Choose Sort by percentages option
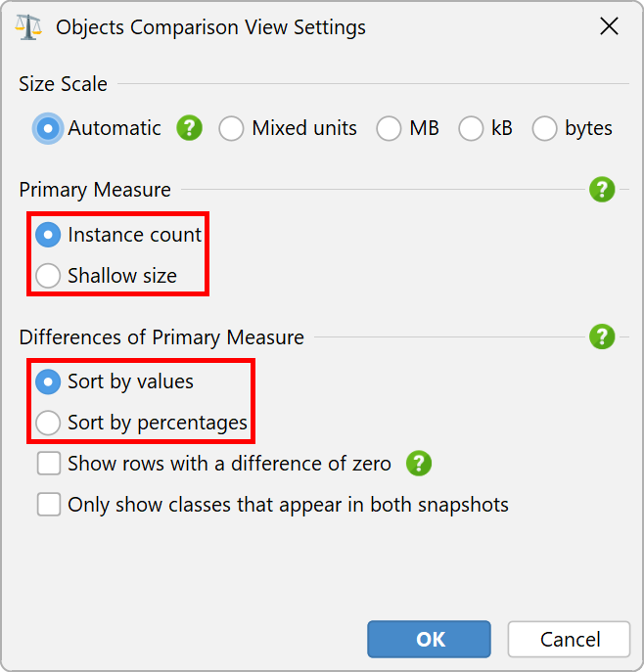 pyautogui.click(x=141, y=423)
